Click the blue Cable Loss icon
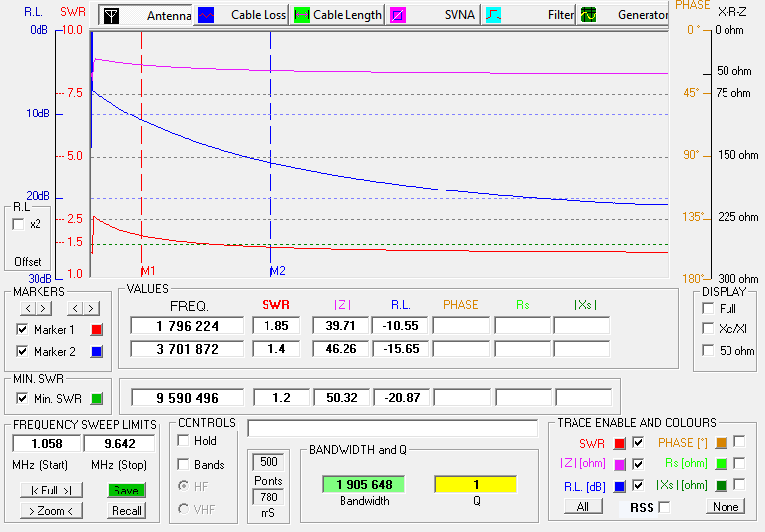The width and height of the screenshot is (765, 532). (205, 15)
